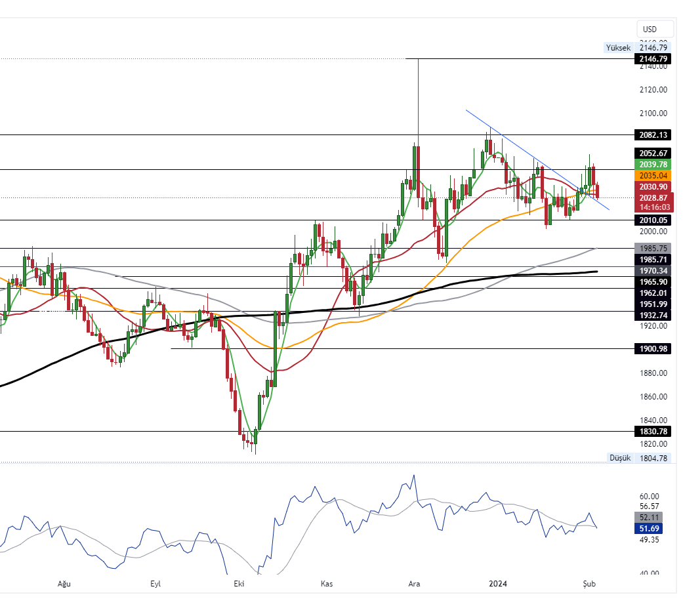Click the red 2028.87 current price label

point(652,197)
